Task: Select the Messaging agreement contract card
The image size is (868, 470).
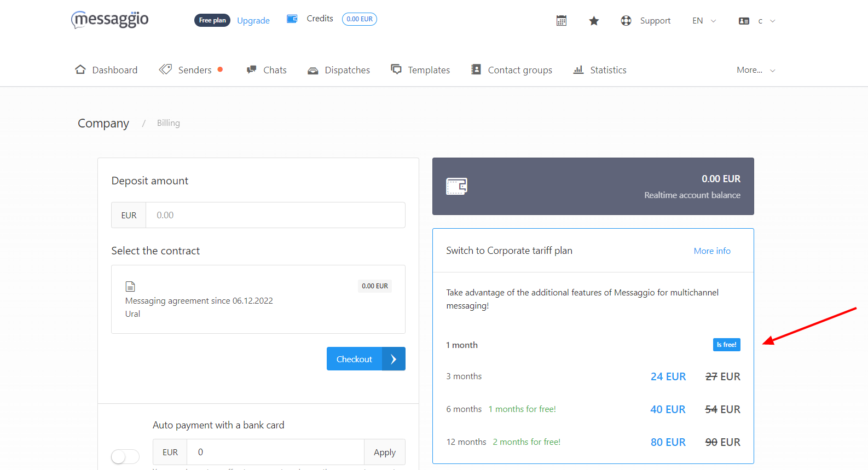Action: [x=258, y=299]
